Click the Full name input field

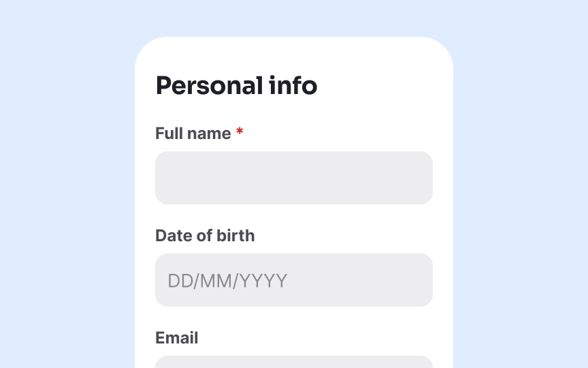pyautogui.click(x=293, y=178)
